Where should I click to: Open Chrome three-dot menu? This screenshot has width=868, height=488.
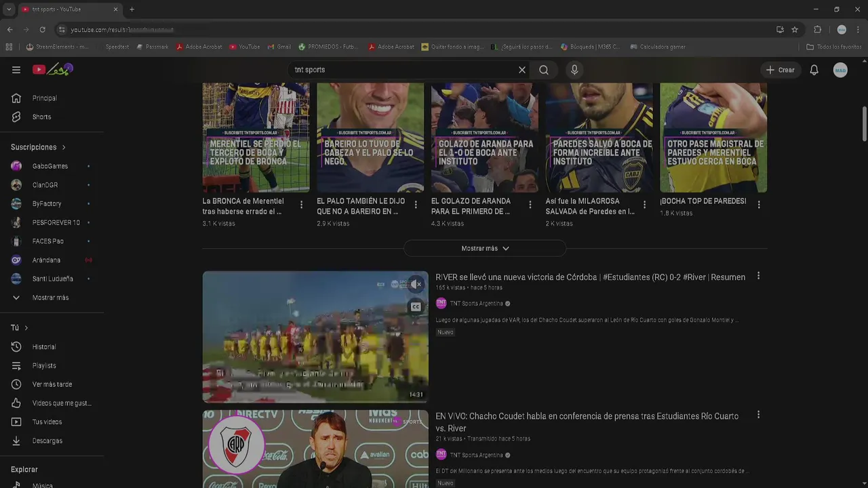click(859, 30)
